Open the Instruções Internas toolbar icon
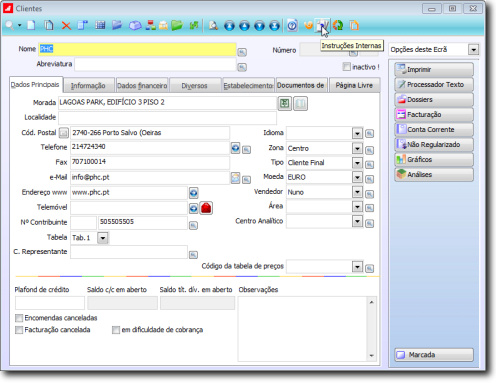 click(x=323, y=25)
